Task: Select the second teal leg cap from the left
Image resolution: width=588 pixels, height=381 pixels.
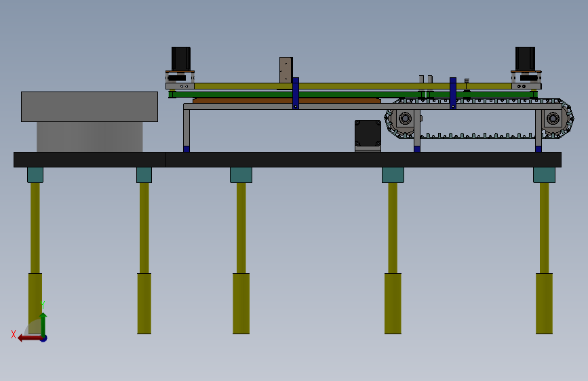Action: tap(144, 175)
